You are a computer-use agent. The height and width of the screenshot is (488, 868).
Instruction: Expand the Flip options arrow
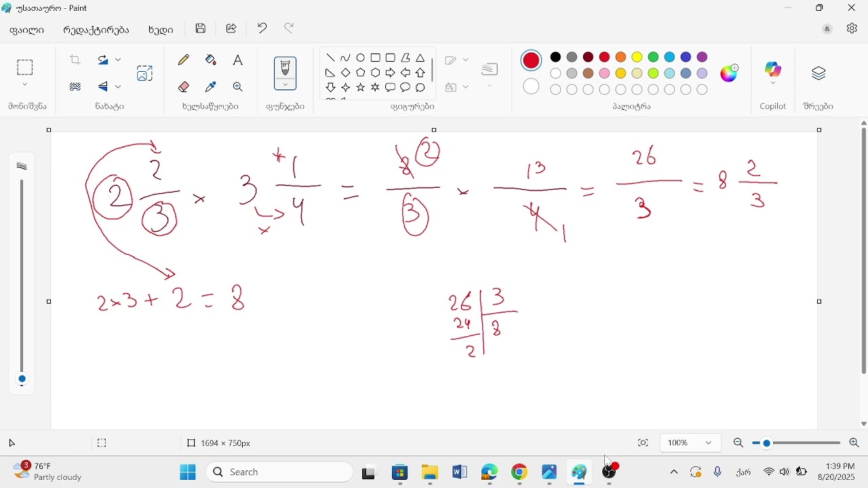[x=119, y=87]
